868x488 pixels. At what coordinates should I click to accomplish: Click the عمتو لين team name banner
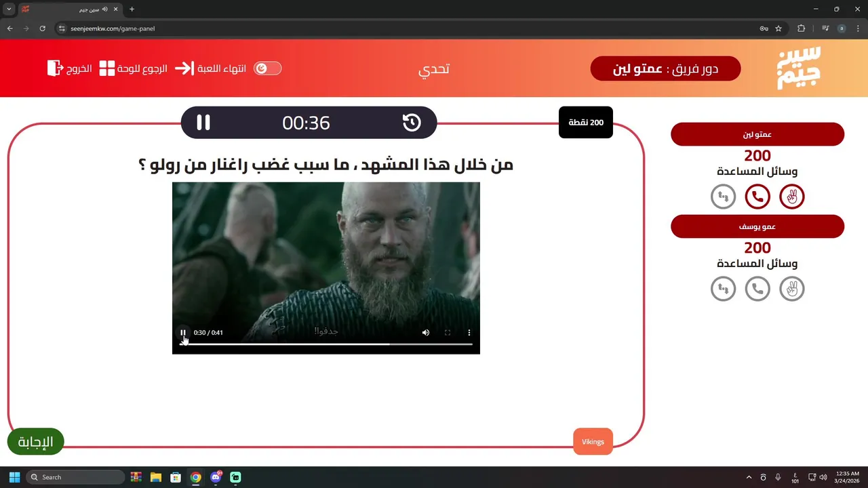[x=757, y=134]
